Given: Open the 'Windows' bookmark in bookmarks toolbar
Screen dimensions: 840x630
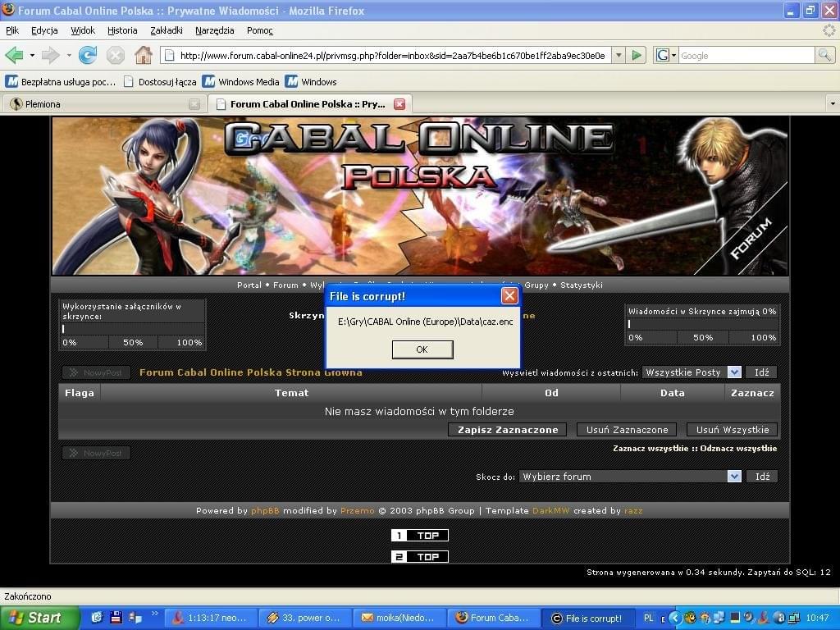Looking at the screenshot, I should 311,82.
